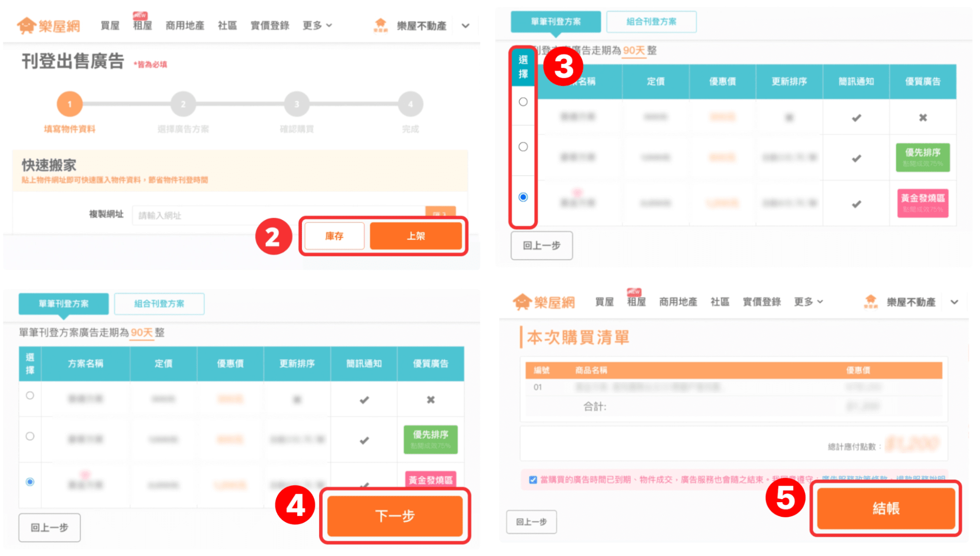Open account chevron next to 樂屋不動產 on 刊登出售廣告 page
The image size is (980, 556).
pyautogui.click(x=465, y=25)
